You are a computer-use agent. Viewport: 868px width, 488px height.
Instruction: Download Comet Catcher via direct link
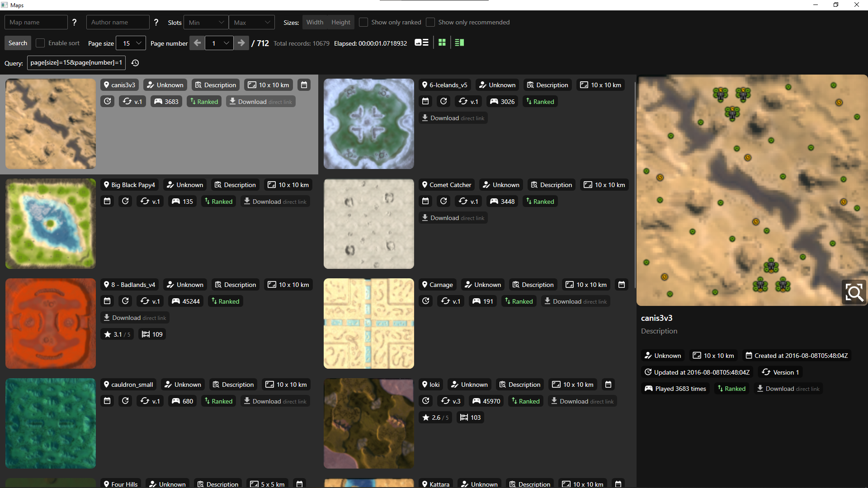(x=453, y=218)
